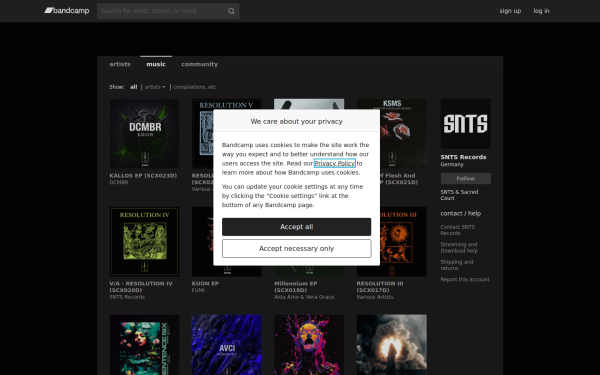
Task: Open KALLOS EP (SCX023D) title link
Action: pyautogui.click(x=143, y=176)
